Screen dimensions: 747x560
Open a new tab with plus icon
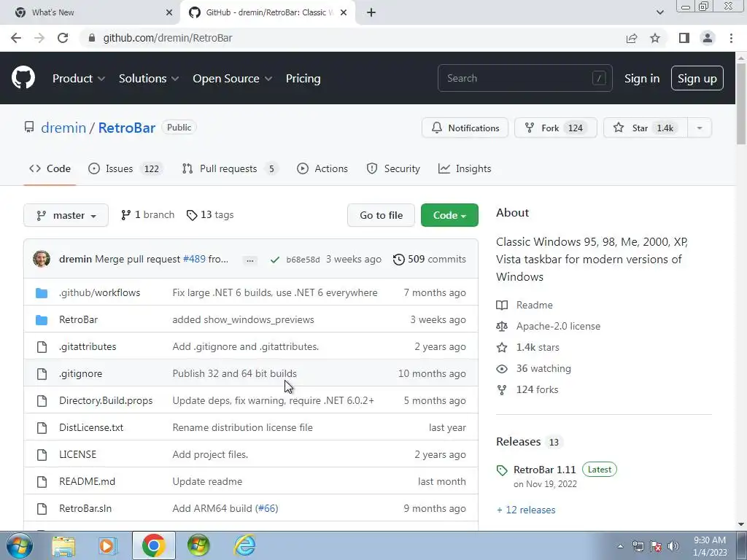coord(371,12)
